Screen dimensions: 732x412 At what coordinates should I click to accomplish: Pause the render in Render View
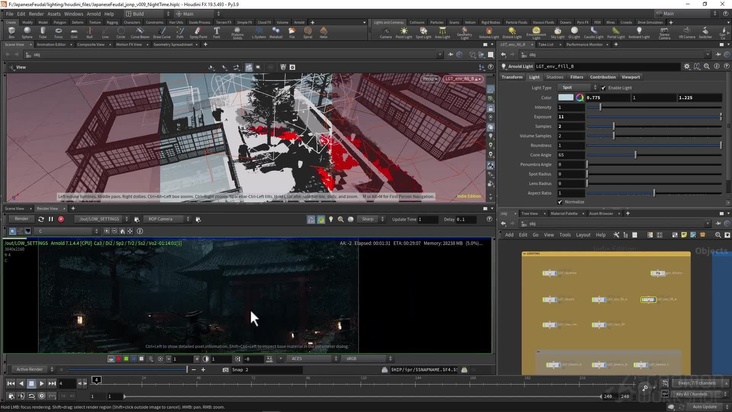pyautogui.click(x=51, y=219)
